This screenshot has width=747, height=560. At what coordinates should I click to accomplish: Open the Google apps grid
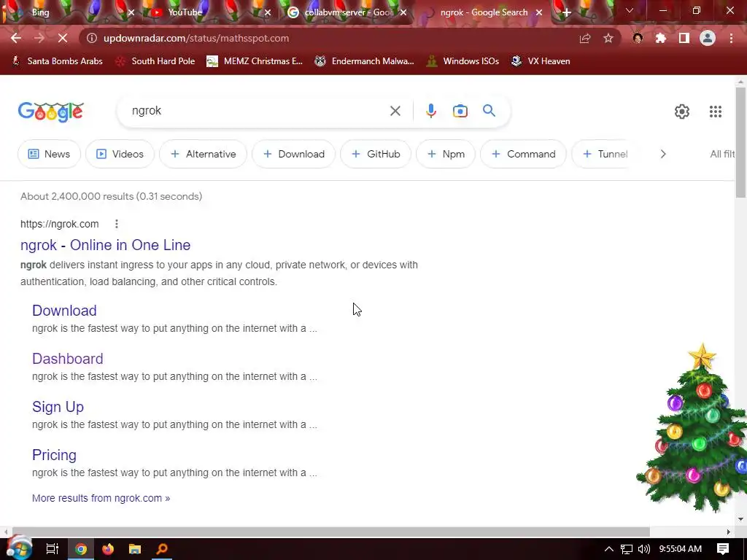pos(716,112)
